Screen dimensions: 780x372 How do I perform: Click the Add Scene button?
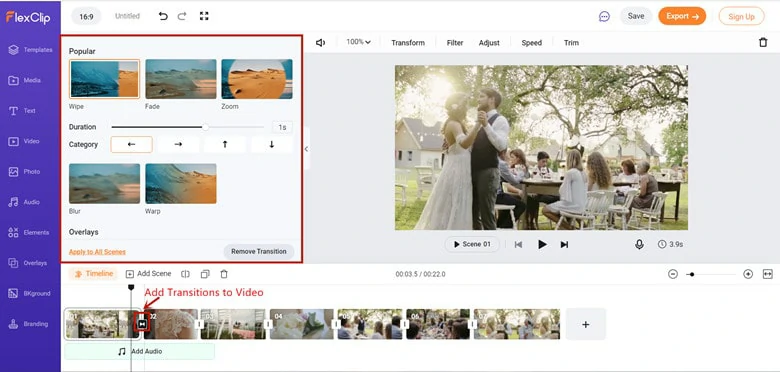coord(148,274)
